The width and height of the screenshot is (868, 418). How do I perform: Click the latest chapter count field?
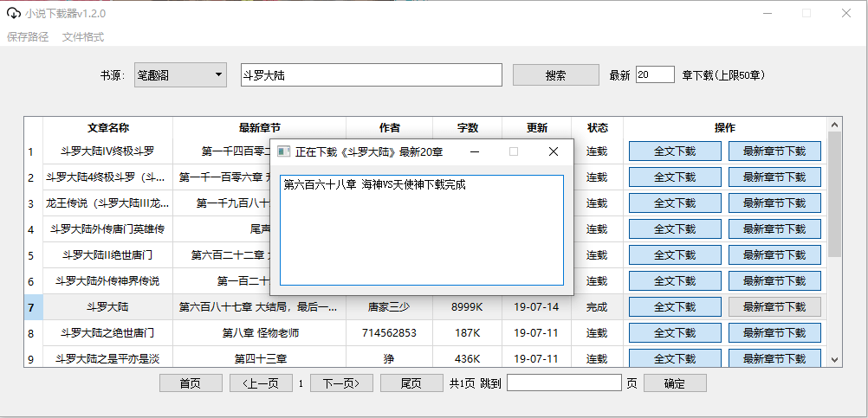pyautogui.click(x=655, y=75)
